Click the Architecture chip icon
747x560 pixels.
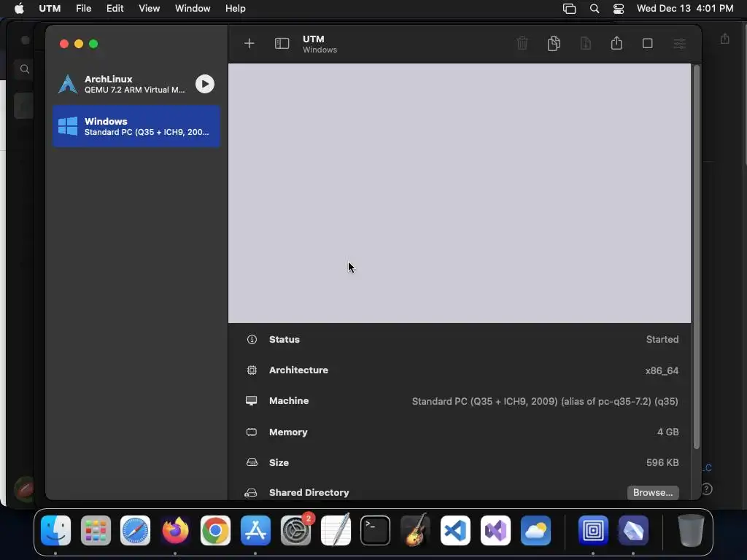[252, 370]
